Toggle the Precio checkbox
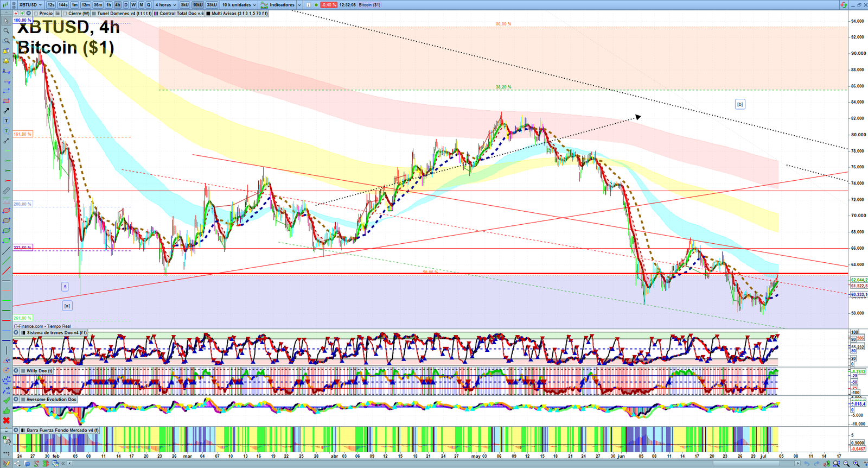Image resolution: width=868 pixels, height=468 pixels. (x=36, y=14)
